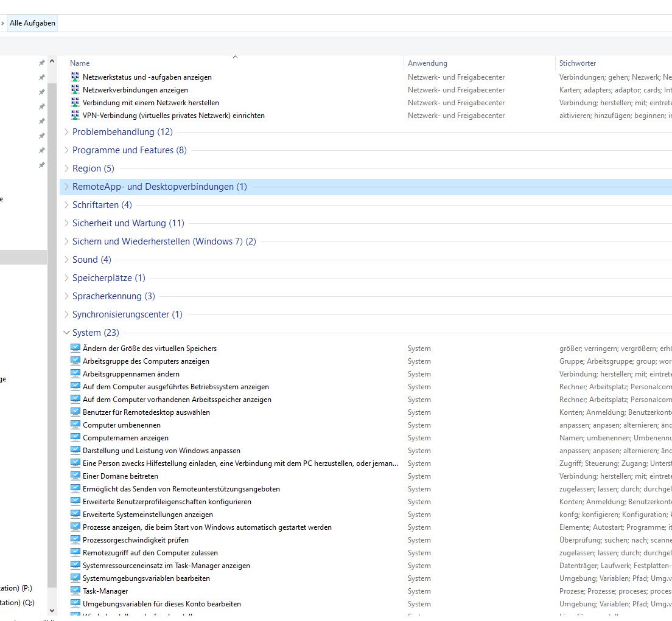
Task: Open 'Remotezugriff auf den Computer zulassen'
Action: [150, 552]
